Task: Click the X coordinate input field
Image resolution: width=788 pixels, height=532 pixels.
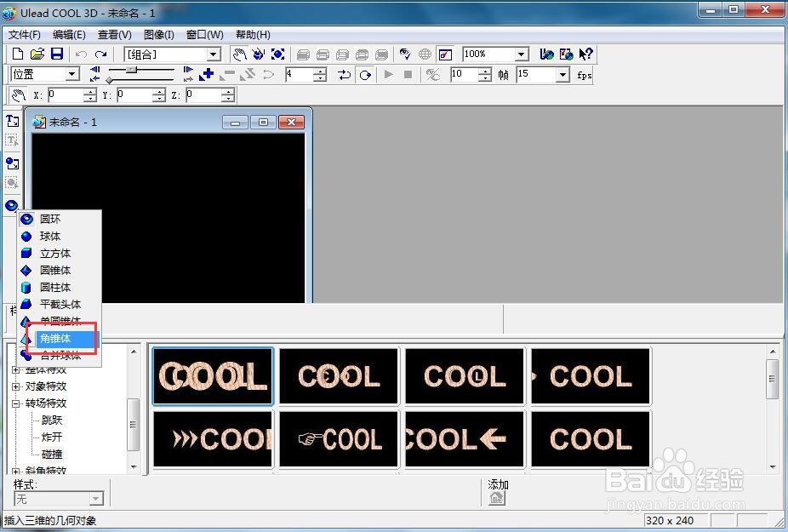Action: [x=66, y=95]
